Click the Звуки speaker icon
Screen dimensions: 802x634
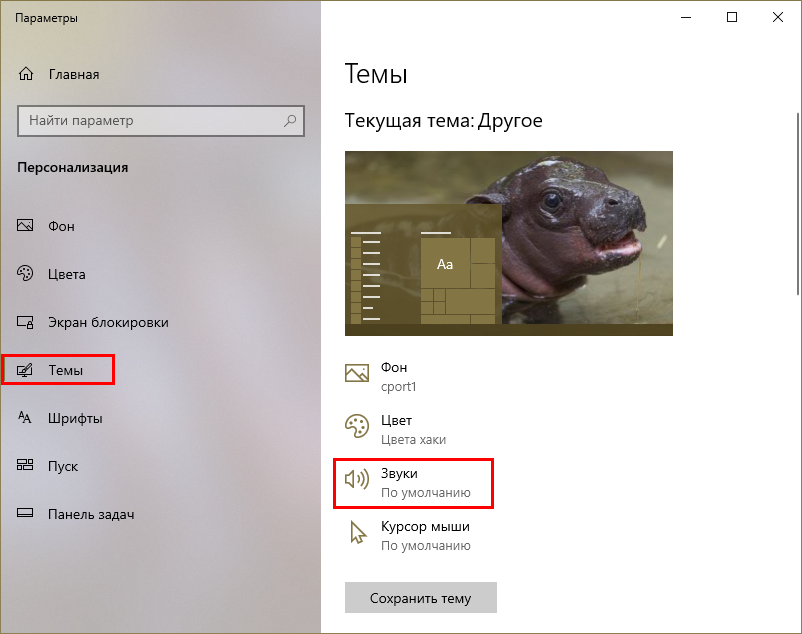tap(356, 480)
